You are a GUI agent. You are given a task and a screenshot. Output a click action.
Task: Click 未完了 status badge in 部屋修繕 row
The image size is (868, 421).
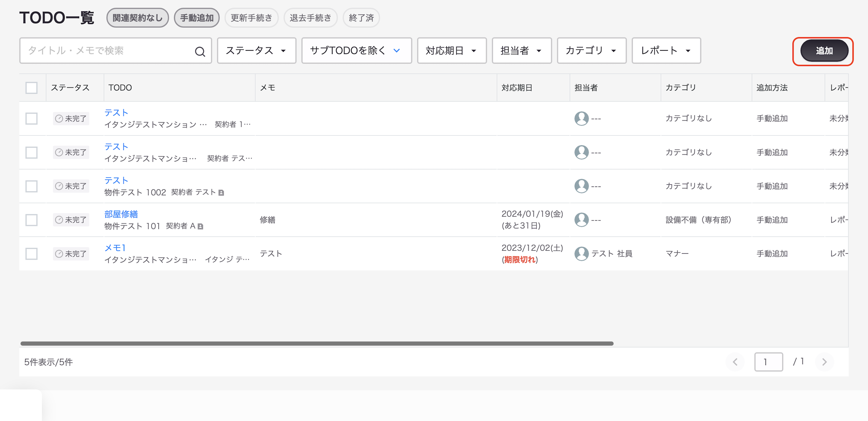(71, 220)
